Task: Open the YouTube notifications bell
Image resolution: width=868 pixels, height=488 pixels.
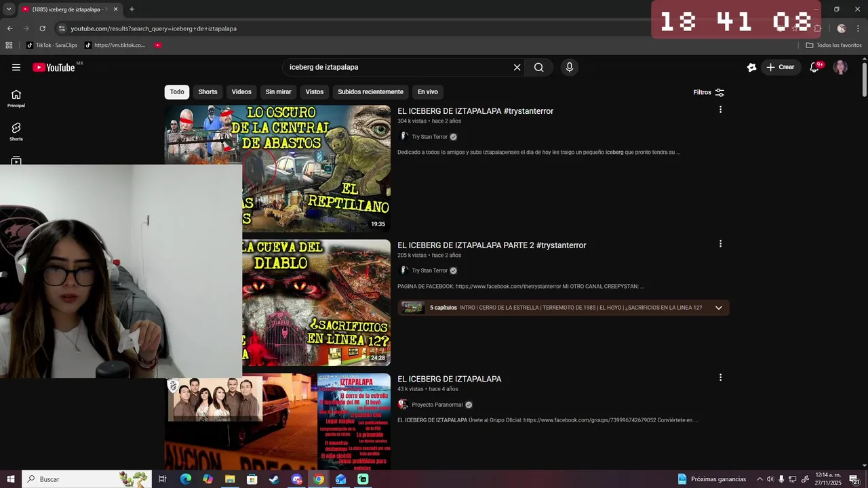Action: 815,67
